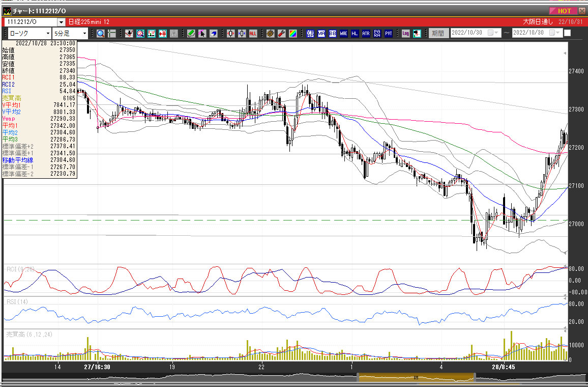The height and width of the screenshot is (387, 588).
Task: Tick the checkbox beside the end date
Action: coord(567,33)
